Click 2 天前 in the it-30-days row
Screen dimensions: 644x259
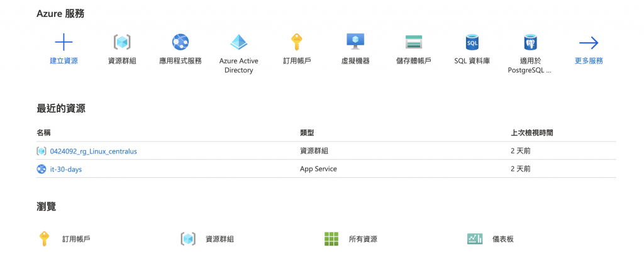coord(520,168)
